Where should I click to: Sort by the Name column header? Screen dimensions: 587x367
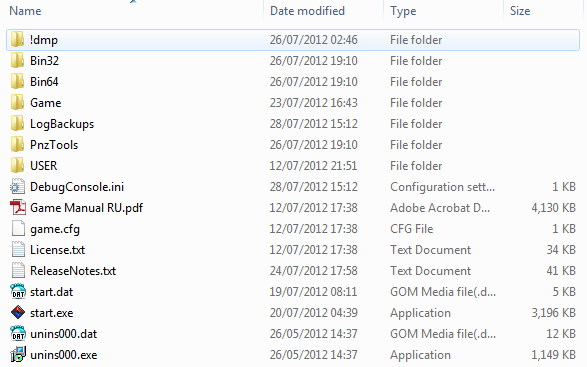pyautogui.click(x=25, y=11)
